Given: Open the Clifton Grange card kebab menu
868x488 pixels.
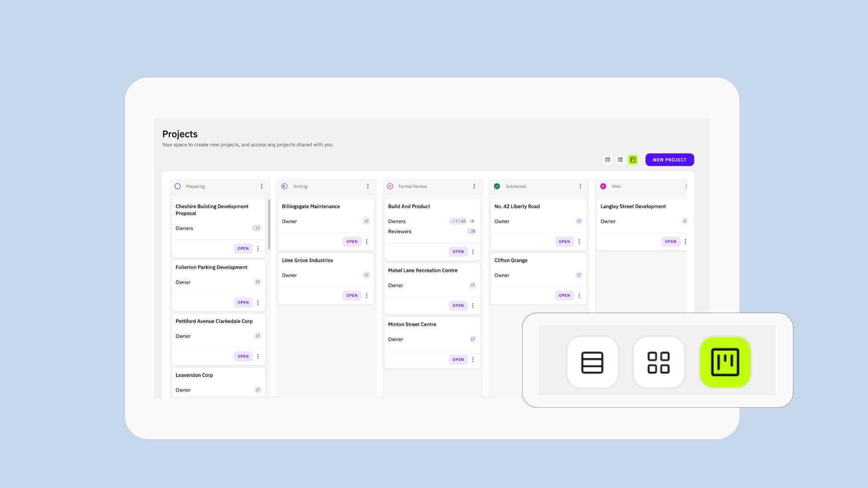Looking at the screenshot, I should point(579,296).
